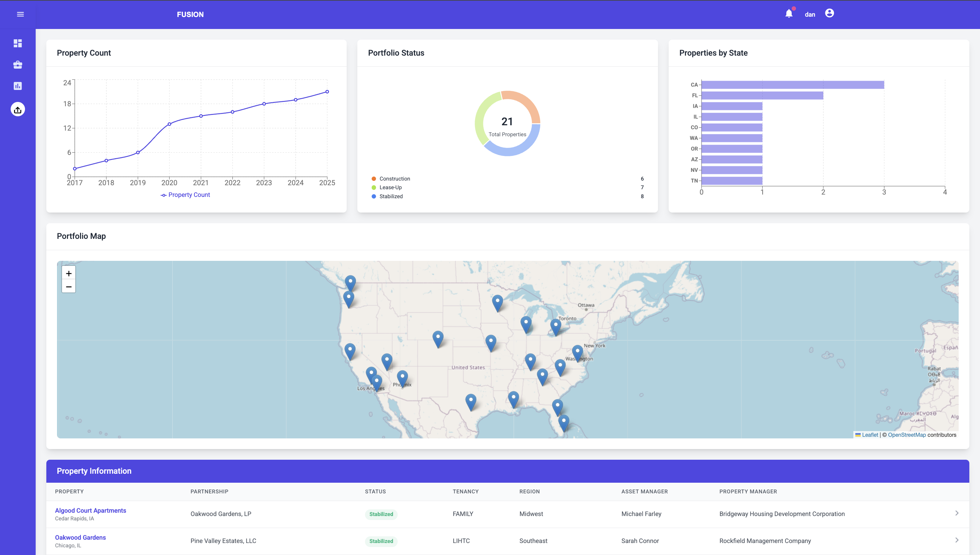Click the bar chart reports icon
Screen dimensions: 980x555
click(18, 86)
